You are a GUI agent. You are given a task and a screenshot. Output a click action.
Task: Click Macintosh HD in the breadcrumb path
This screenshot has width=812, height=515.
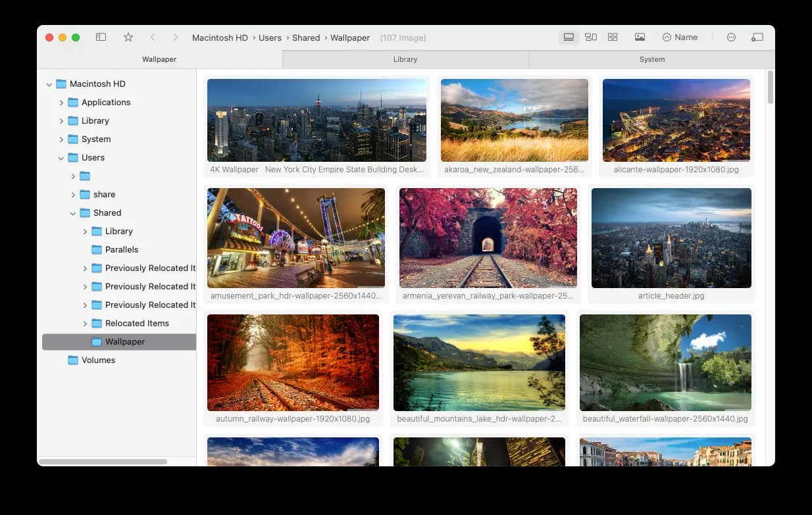(220, 37)
